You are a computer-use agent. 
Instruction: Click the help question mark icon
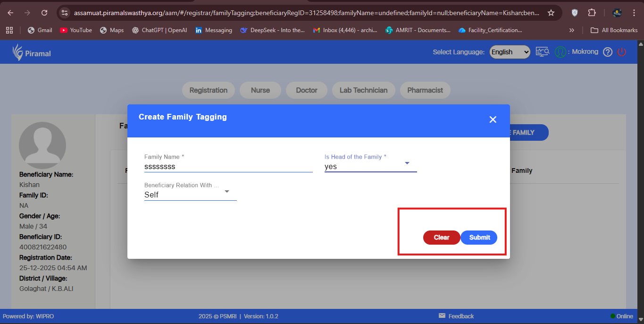[608, 52]
